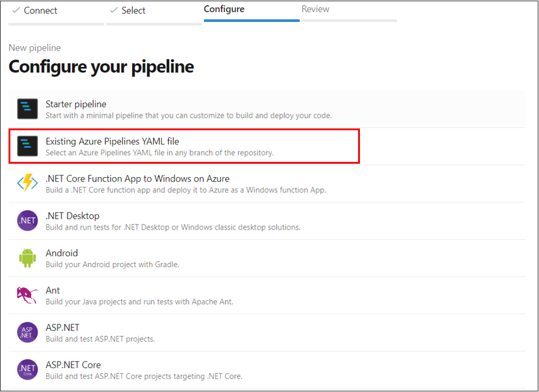Click the Existing Azure Pipelines YAML file icon
The width and height of the screenshot is (539, 392).
coord(27,146)
